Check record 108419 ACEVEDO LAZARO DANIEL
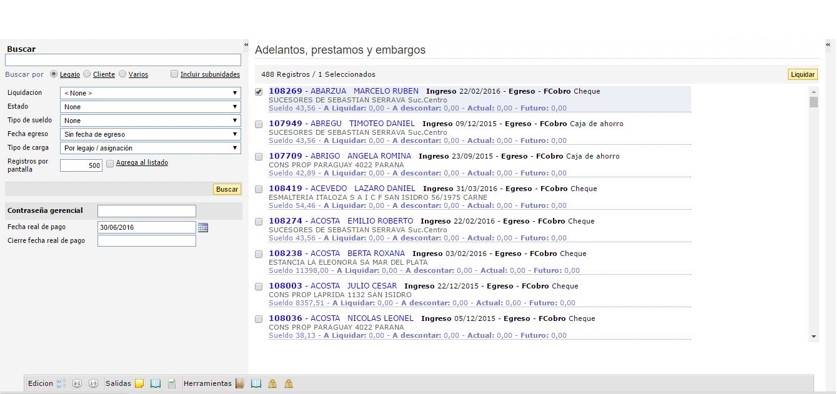 pos(259,190)
